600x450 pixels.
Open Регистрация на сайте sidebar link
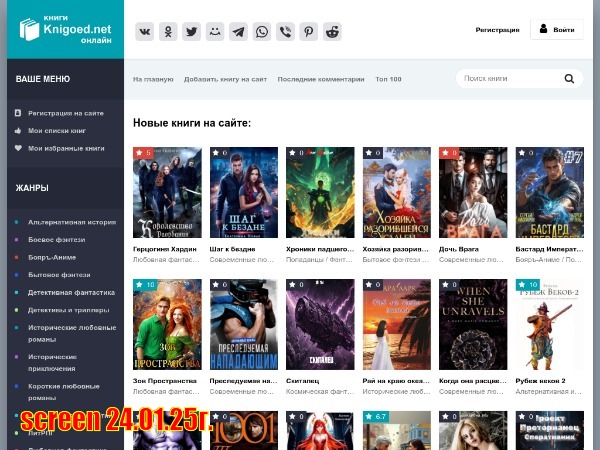click(x=66, y=113)
